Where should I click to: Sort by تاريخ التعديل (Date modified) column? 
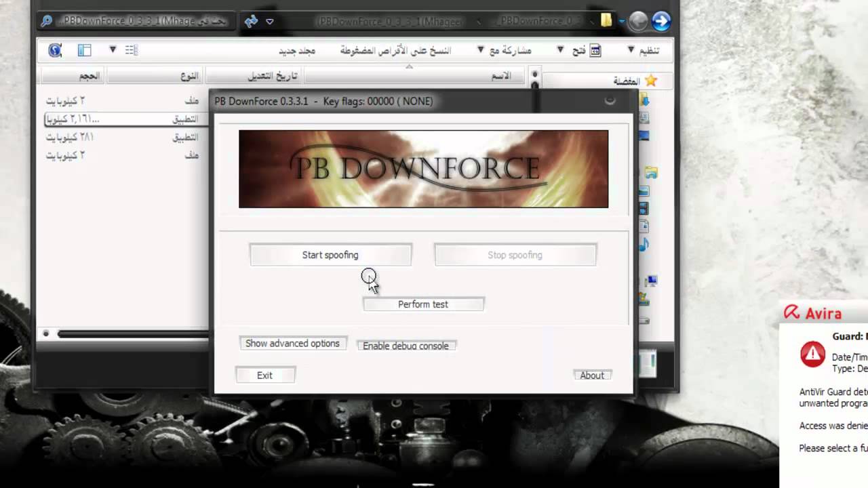coord(254,76)
